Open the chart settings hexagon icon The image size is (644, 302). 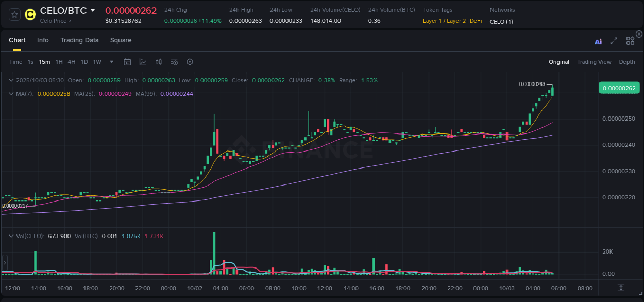190,62
